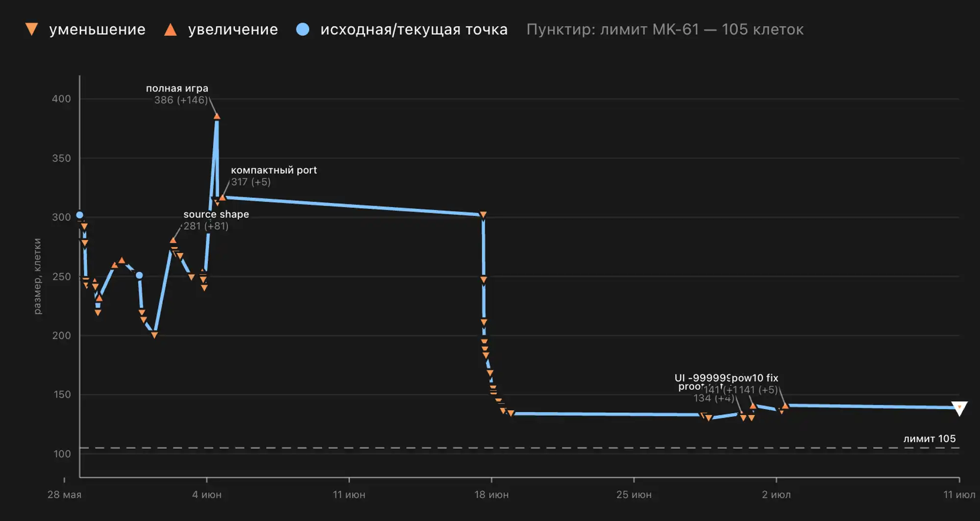This screenshot has height=521, width=980.
Task: Click the '11 июл' x-axis date label
Action: coord(959,495)
